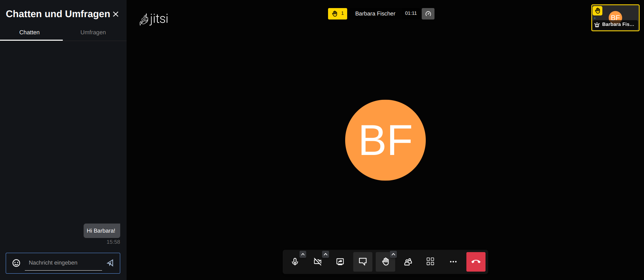Screen dimensions: 644x280
Task: Open the emoji picker in chat
Action: click(16, 263)
